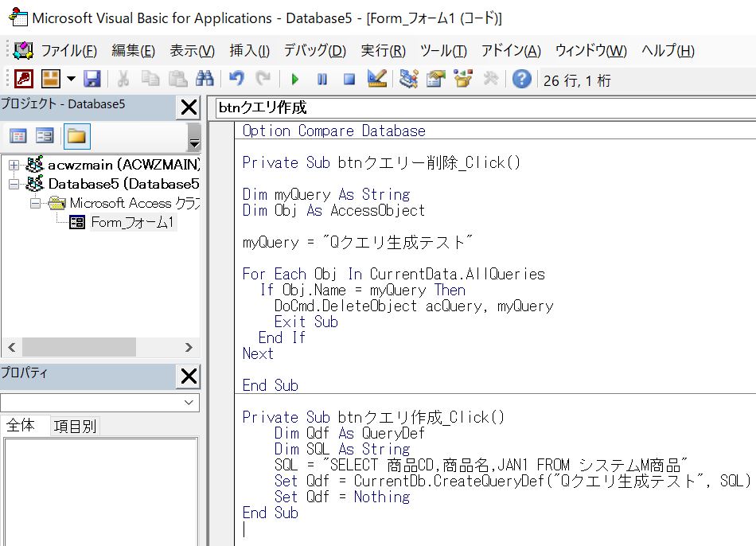Open the ヘルプ(H) menu
Image resolution: width=756 pixels, height=546 pixels.
click(668, 51)
